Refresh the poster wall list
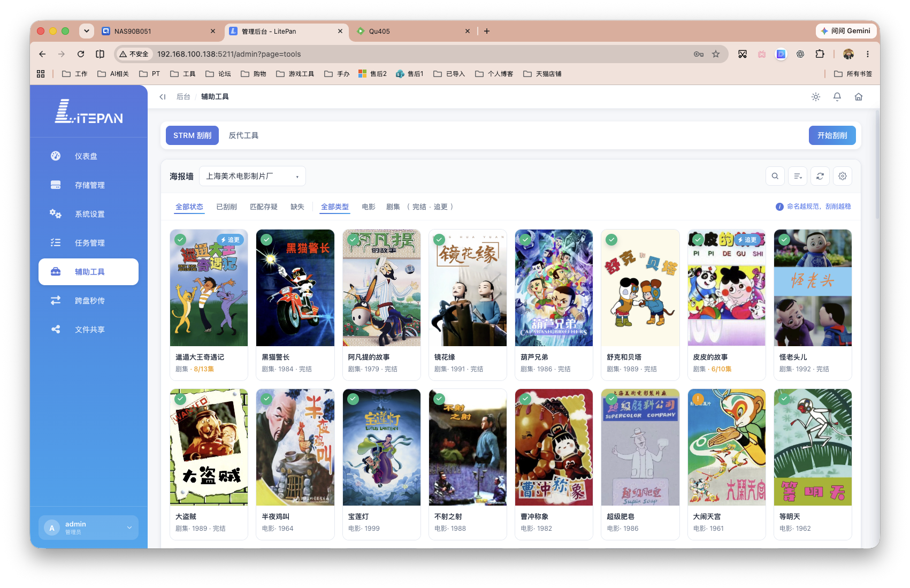 [x=820, y=176]
